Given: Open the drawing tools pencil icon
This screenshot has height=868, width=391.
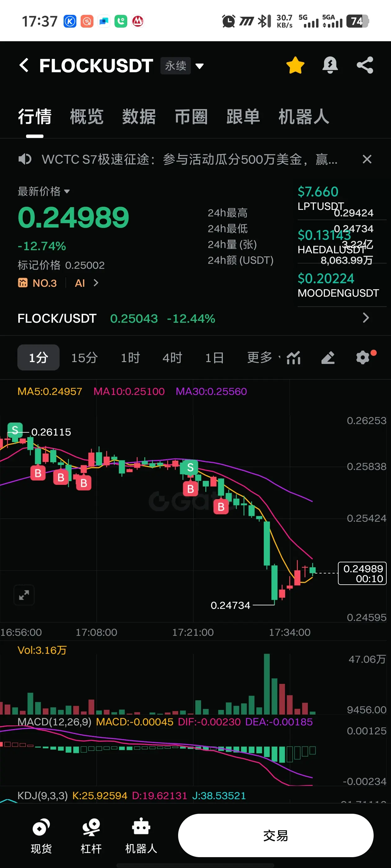Looking at the screenshot, I should pos(328,357).
